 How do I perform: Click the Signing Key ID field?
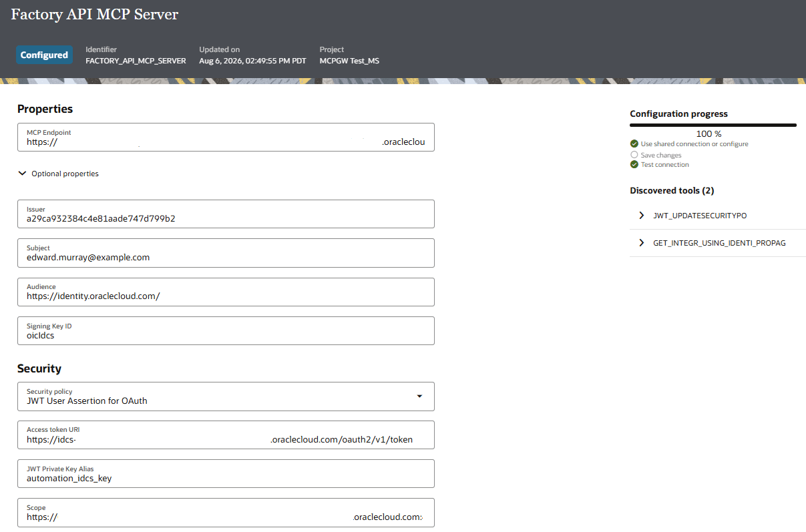[226, 330]
